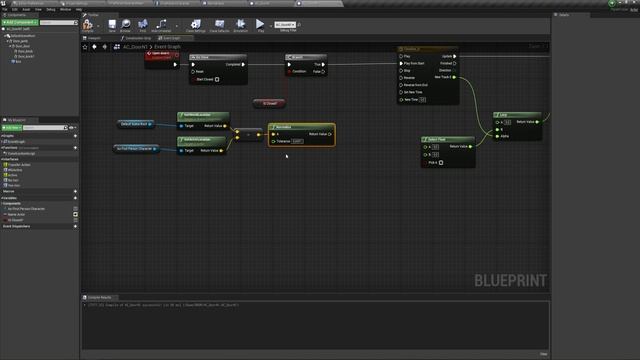Click the Is First Person Character variable node

click(x=136, y=149)
